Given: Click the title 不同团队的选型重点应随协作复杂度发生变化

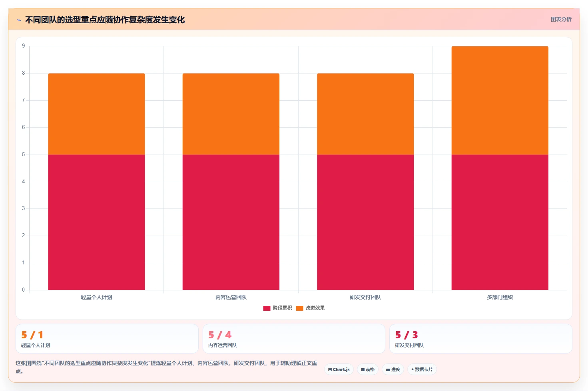Looking at the screenshot, I should (105, 20).
